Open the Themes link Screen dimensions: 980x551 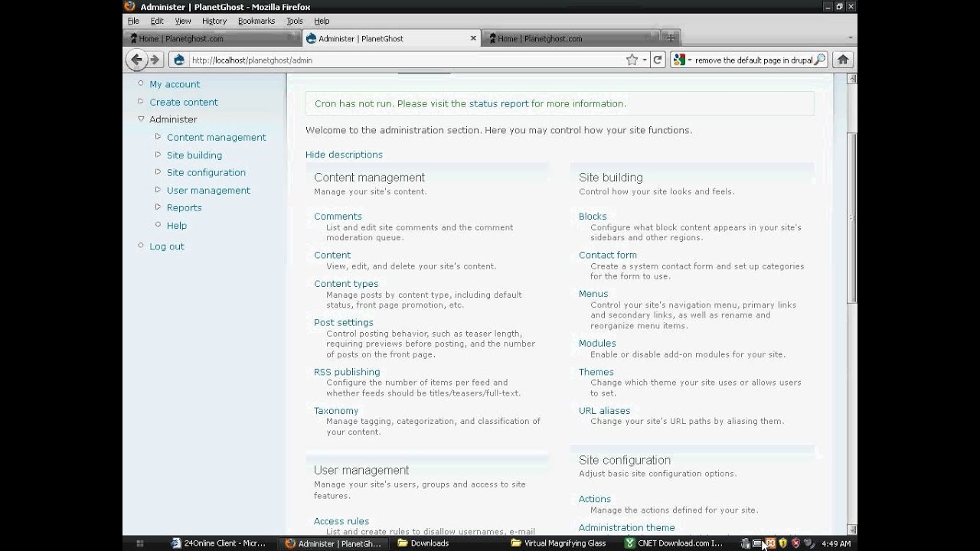point(596,372)
